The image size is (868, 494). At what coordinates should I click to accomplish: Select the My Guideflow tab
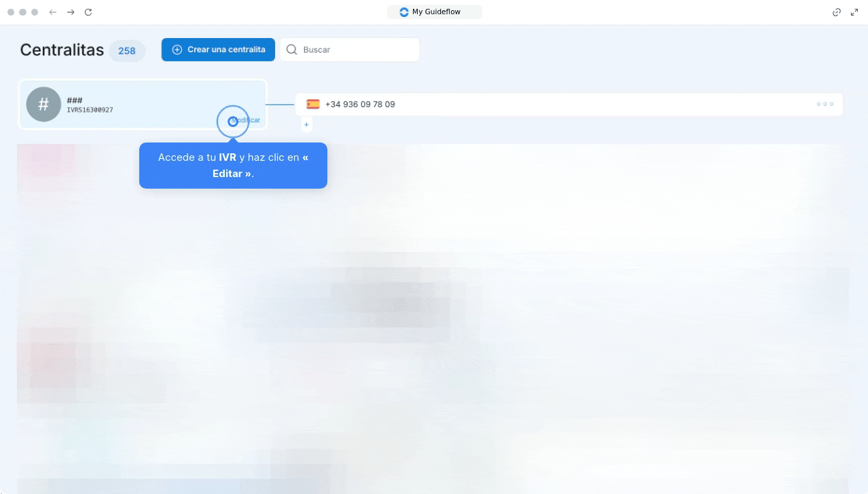click(x=435, y=12)
